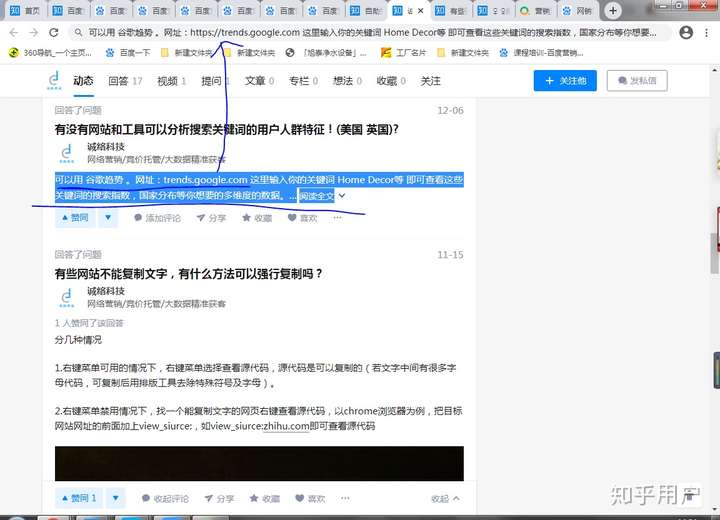Screen dimensions: 720x520
Task: Open the zhihu.com link in answer text
Action: [286, 426]
